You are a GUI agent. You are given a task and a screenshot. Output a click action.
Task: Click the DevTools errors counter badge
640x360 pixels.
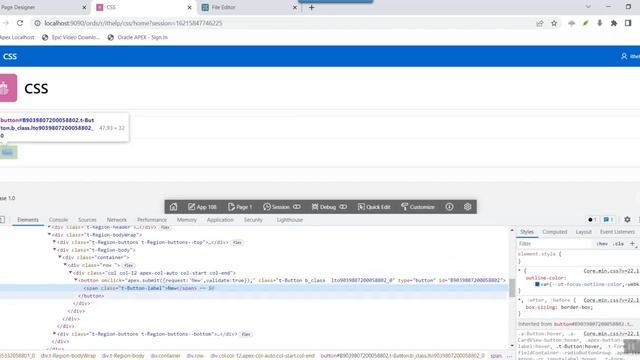pos(592,220)
